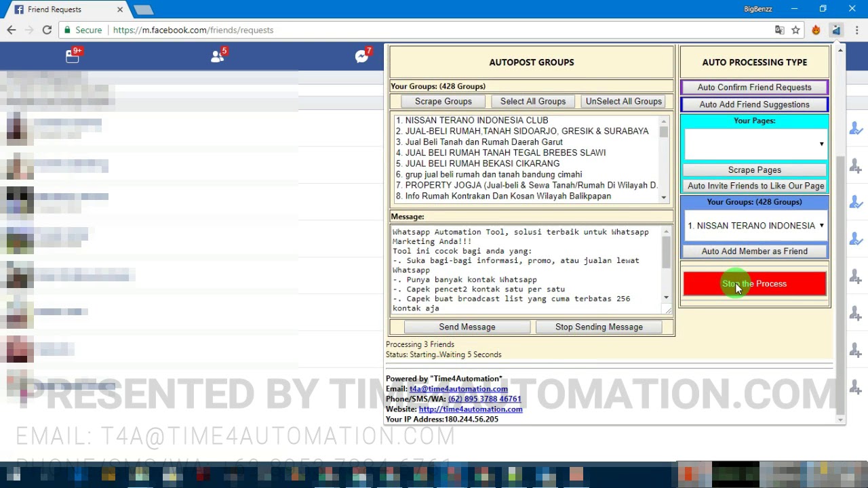Click down arrow of groups list scrollbar
Image resolution: width=868 pixels, height=488 pixels.
coord(664,197)
